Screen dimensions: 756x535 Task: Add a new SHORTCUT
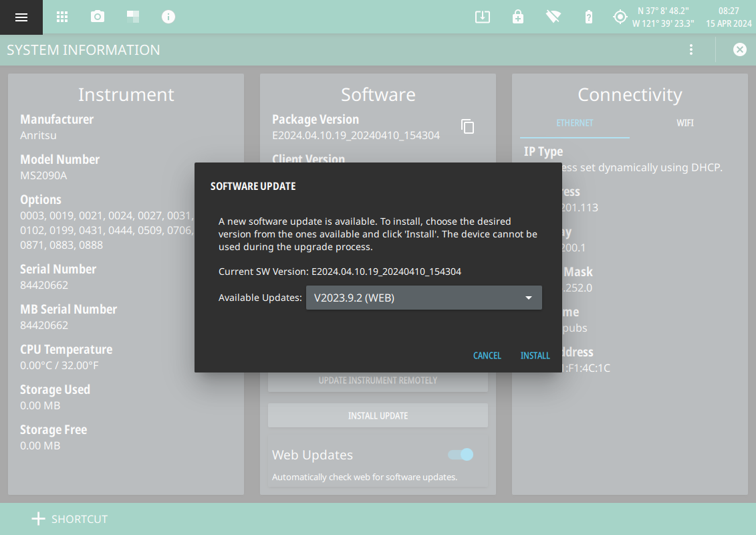(x=70, y=519)
